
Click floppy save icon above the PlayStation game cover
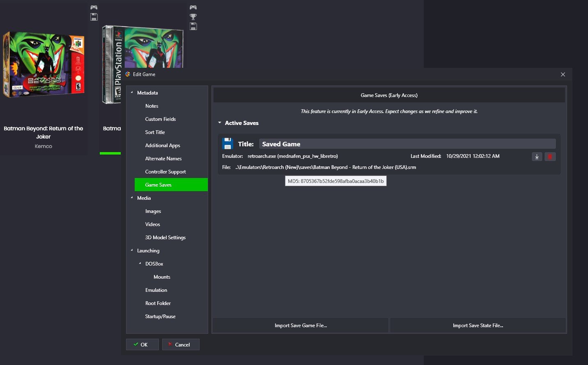click(x=193, y=26)
